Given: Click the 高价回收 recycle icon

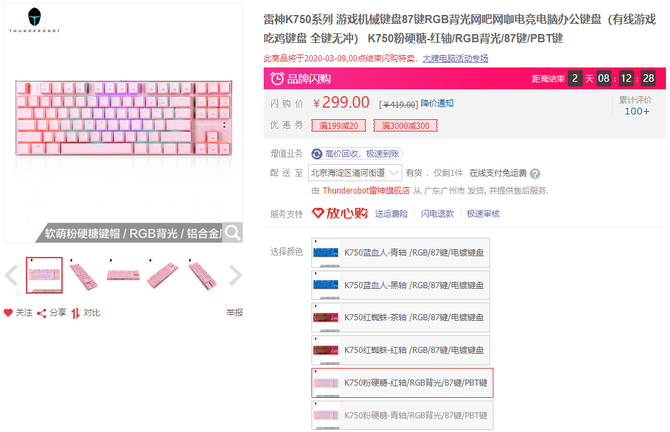Looking at the screenshot, I should point(317,154).
